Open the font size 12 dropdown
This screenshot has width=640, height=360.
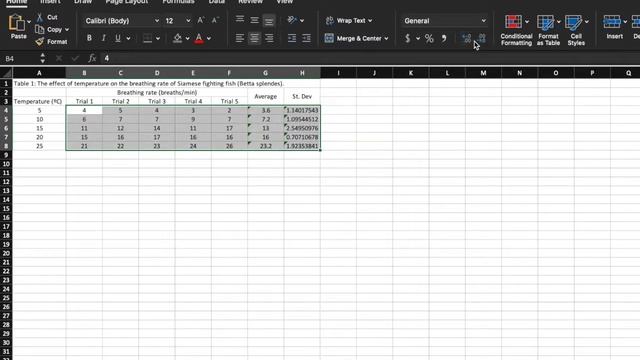click(188, 20)
